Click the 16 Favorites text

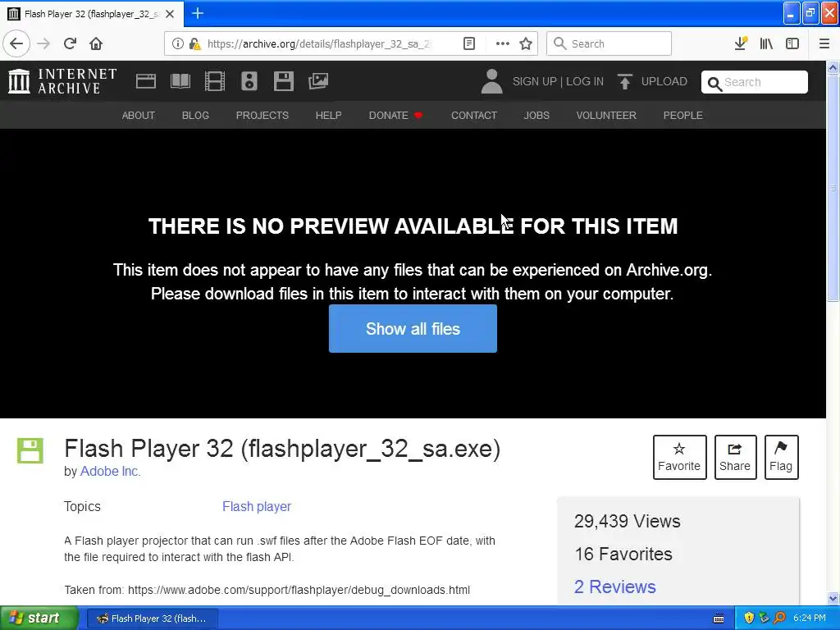623,554
